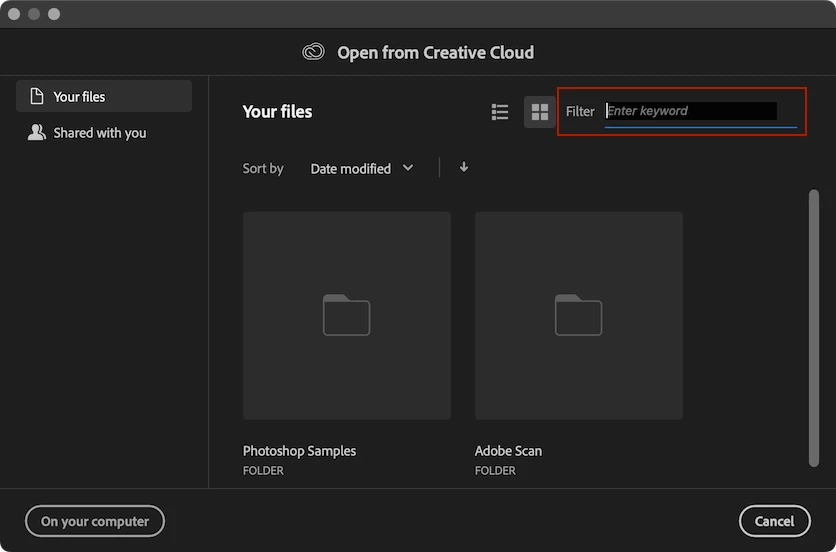Click the vertical scrollbar of file list

pyautogui.click(x=813, y=328)
